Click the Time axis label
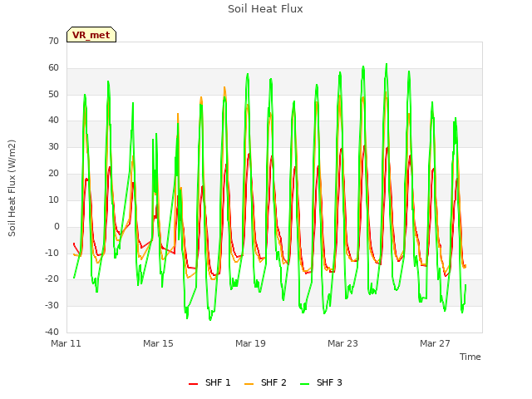 point(470,357)
